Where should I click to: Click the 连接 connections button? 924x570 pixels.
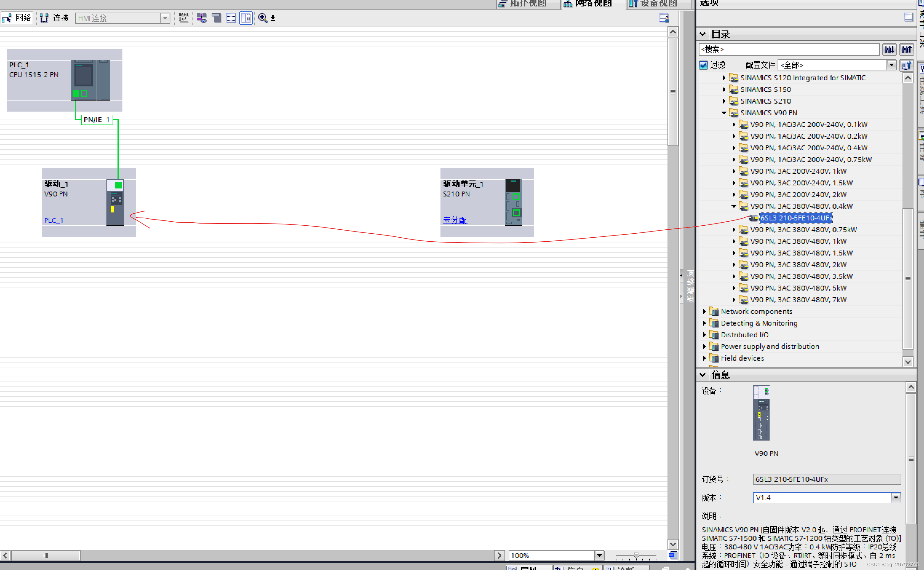(54, 18)
